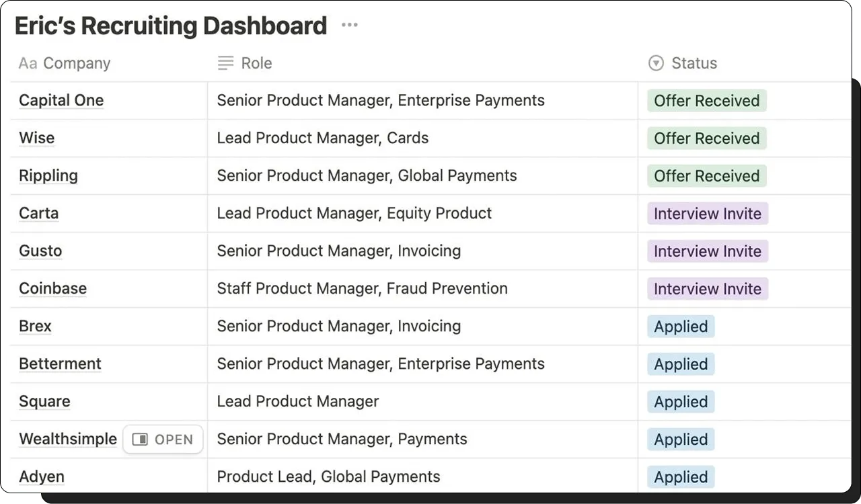Image resolution: width=861 pixels, height=504 pixels.
Task: Select 'Lead Product Manager, Equity Product' cell
Action: click(x=422, y=214)
